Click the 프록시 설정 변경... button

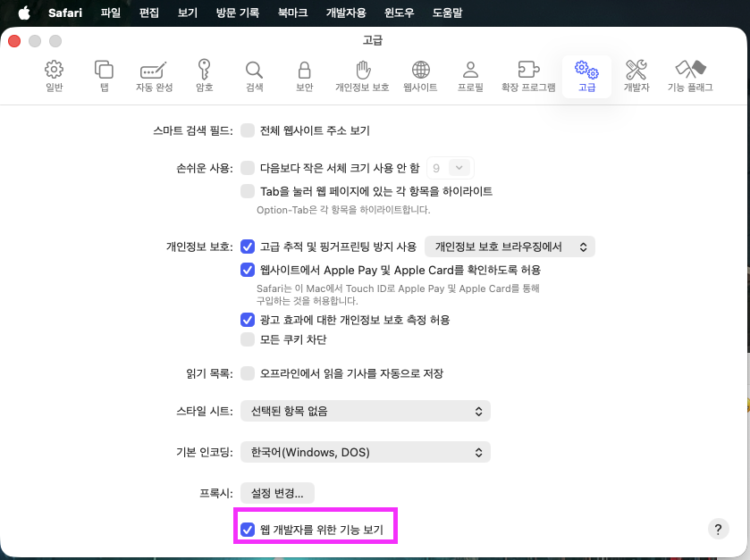(x=277, y=493)
